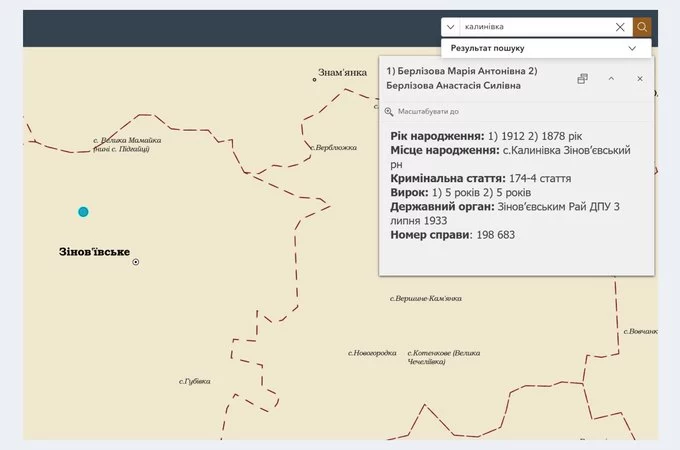Expand the 'Результат пошуку' results list
The width and height of the screenshot is (680, 450).
tap(632, 48)
